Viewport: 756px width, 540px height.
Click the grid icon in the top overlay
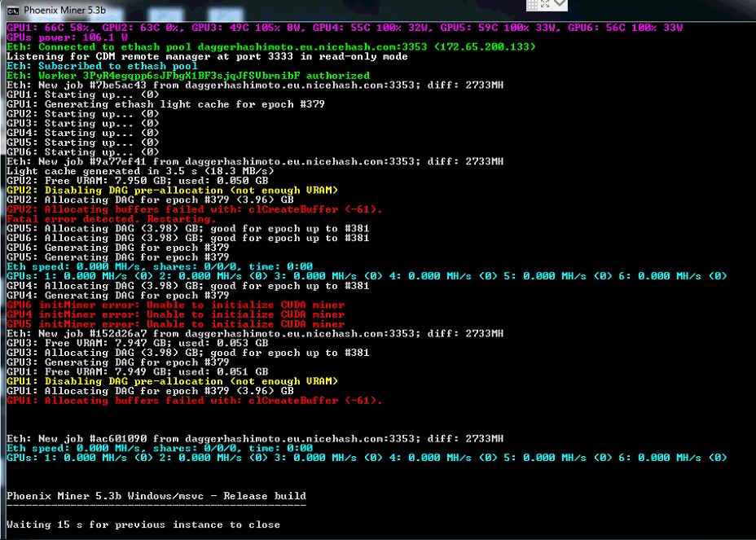click(x=532, y=5)
